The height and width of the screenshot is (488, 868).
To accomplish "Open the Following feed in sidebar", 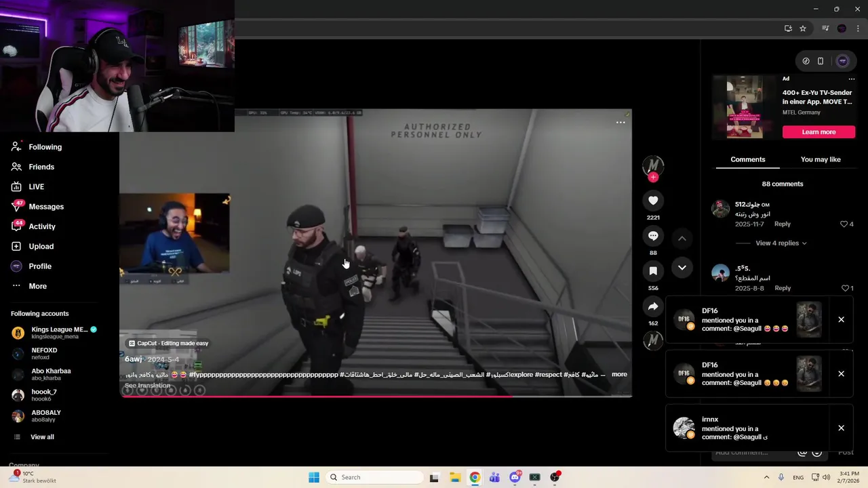I will 37,147.
